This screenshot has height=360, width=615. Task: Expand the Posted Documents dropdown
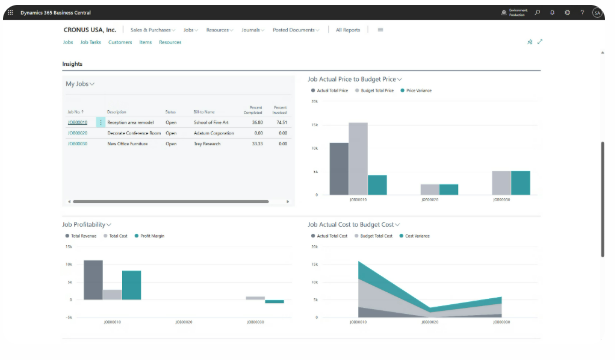click(x=296, y=30)
